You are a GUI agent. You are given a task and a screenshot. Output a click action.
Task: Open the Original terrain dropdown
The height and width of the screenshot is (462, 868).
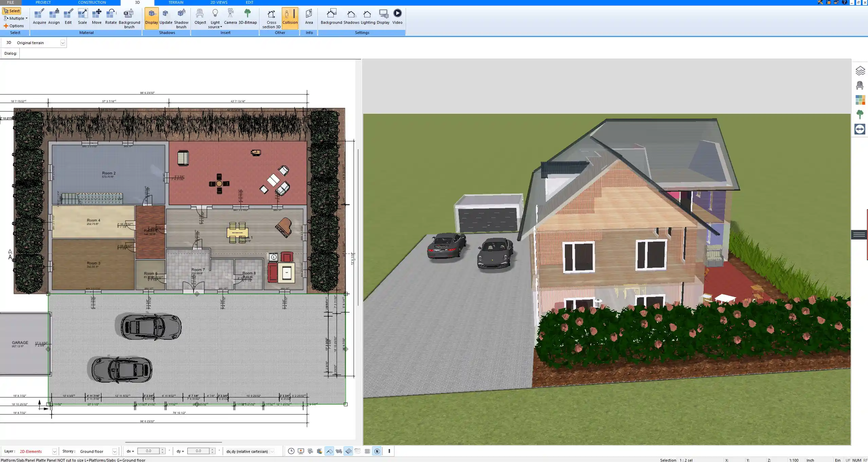(63, 42)
